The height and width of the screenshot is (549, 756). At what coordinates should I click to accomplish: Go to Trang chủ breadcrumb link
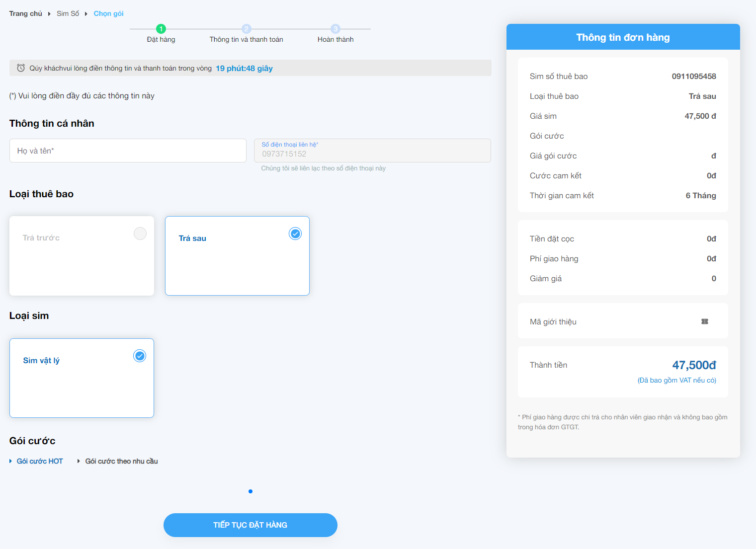pyautogui.click(x=26, y=13)
